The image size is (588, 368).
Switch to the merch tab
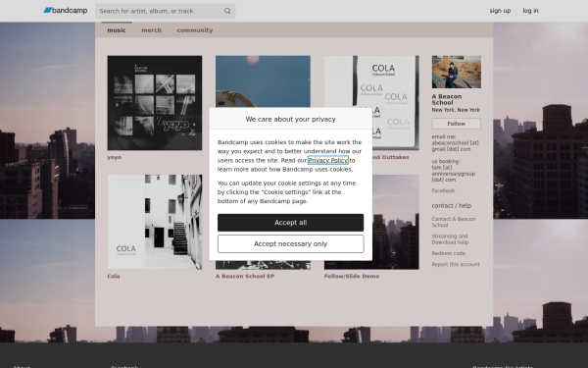[152, 30]
